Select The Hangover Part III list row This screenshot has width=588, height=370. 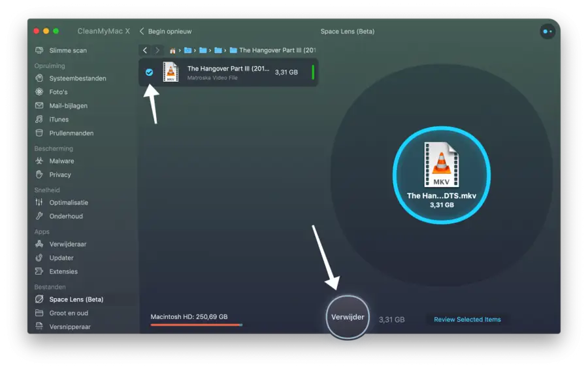tap(229, 72)
